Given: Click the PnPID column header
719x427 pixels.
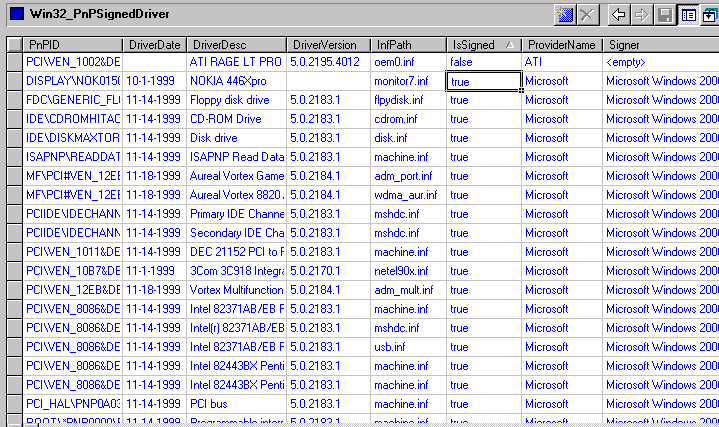Looking at the screenshot, I should pos(72,45).
